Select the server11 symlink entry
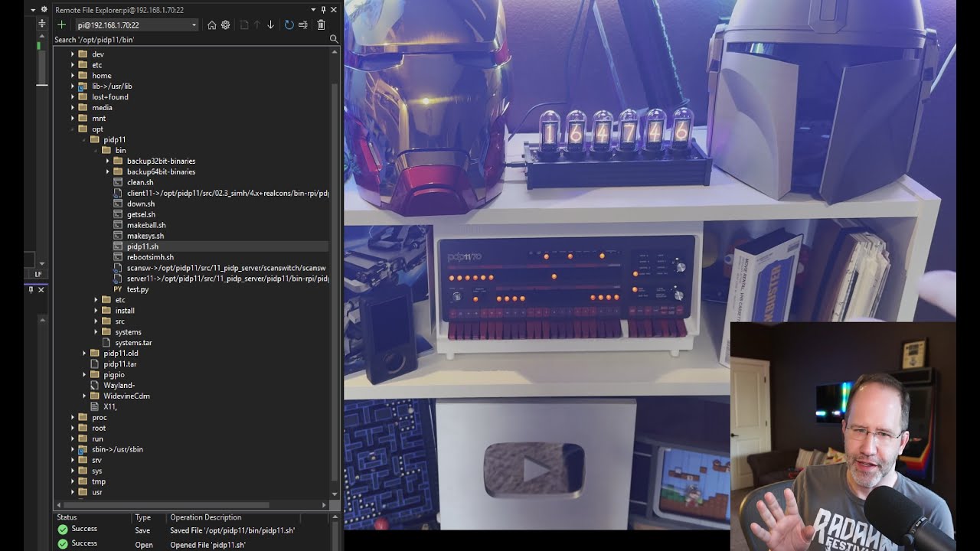This screenshot has height=551, width=980. (x=228, y=279)
